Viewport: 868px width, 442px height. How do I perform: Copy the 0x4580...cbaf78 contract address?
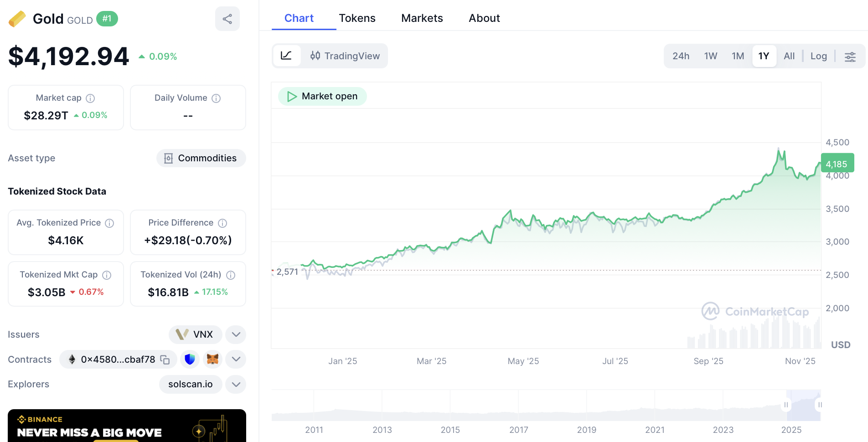(165, 360)
